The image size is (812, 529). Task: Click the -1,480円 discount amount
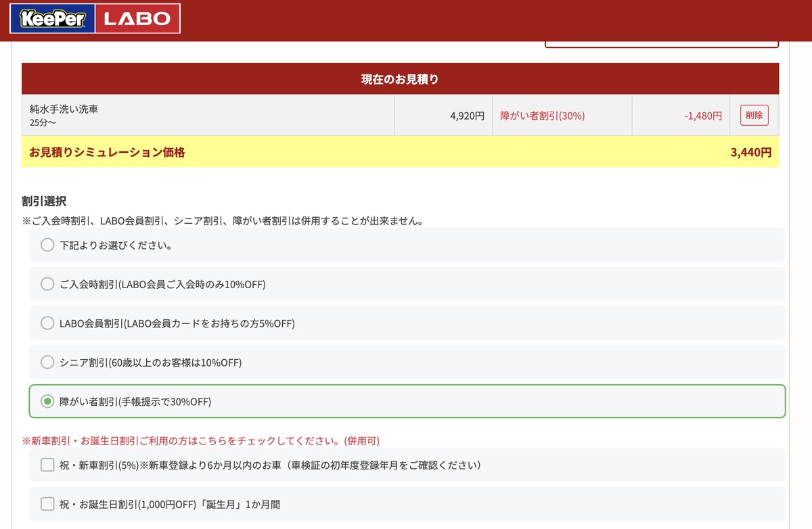(x=703, y=116)
